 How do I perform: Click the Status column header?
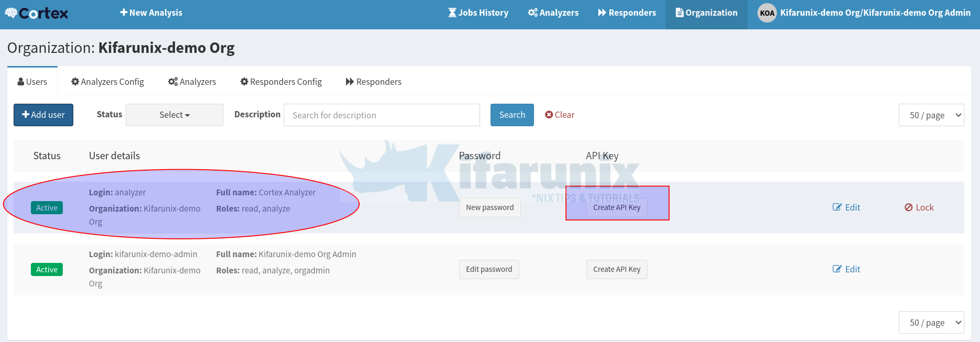pyautogui.click(x=47, y=156)
